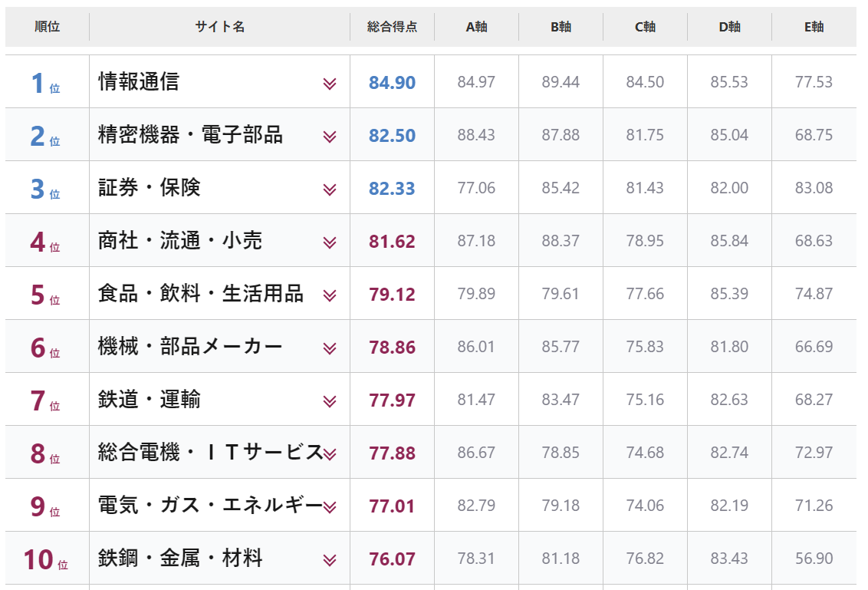This screenshot has width=868, height=590.
Task: Expand the 情報通信 row chevron
Action: (x=330, y=84)
